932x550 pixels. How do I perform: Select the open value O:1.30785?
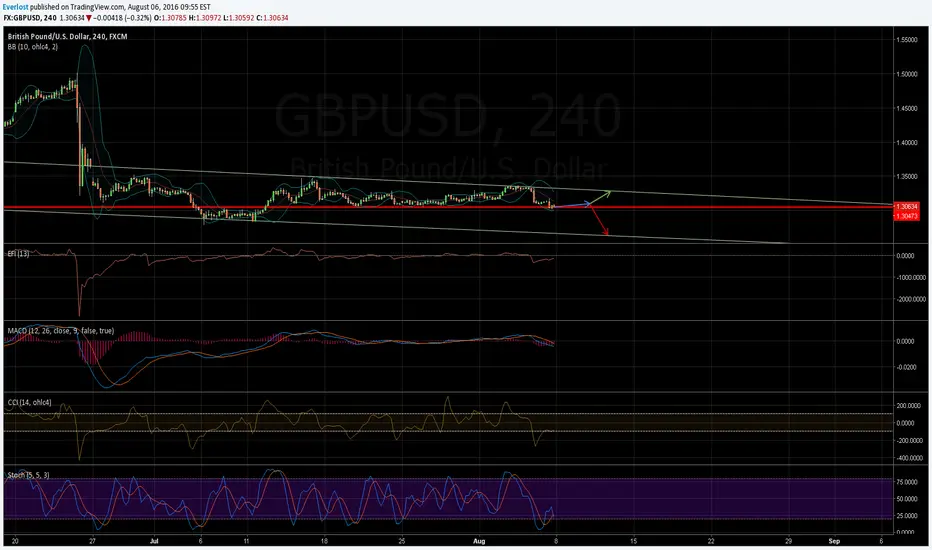coord(170,18)
